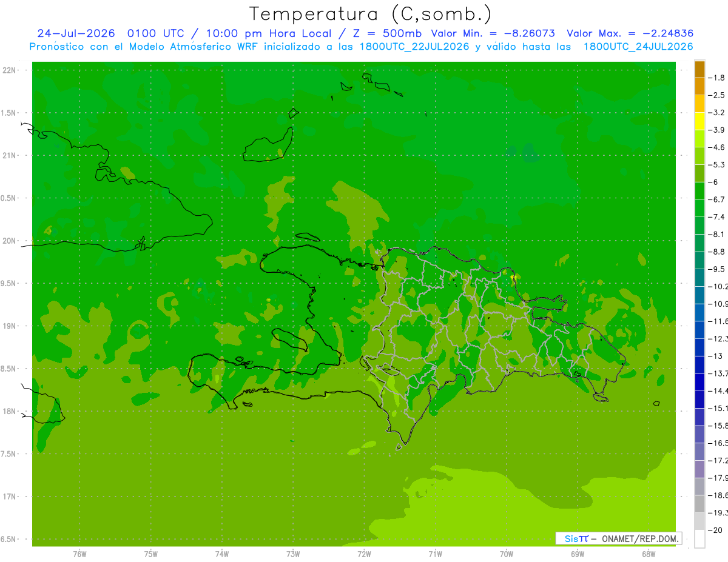
Task: Click the '-8.8' colorbar label
Action: coord(717,252)
